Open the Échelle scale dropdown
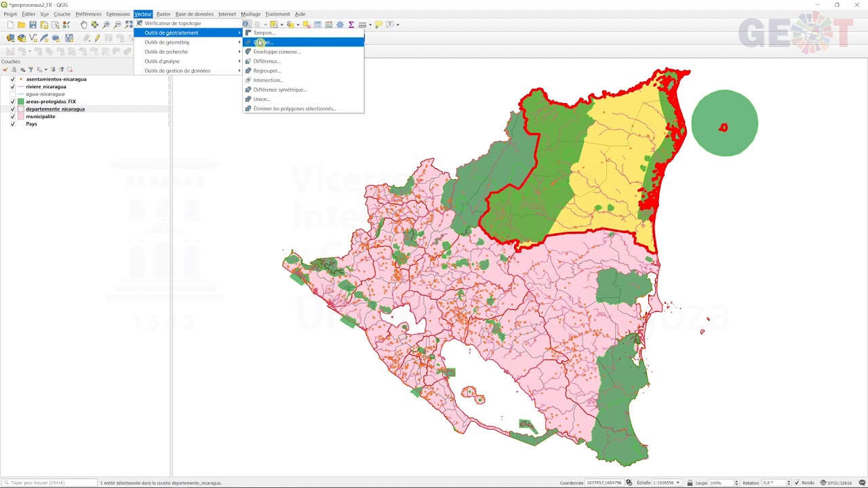This screenshot has width=868, height=488. pos(678,483)
